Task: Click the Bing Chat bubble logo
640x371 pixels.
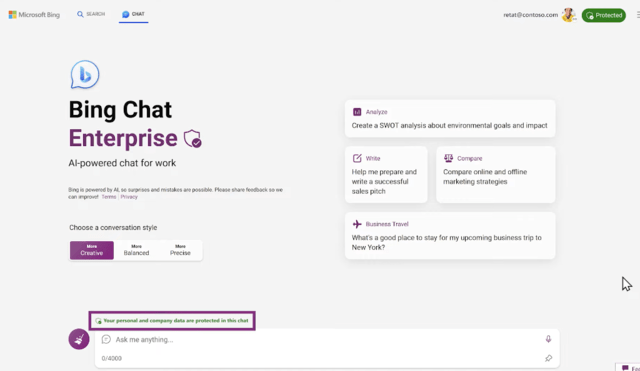Action: pos(85,75)
